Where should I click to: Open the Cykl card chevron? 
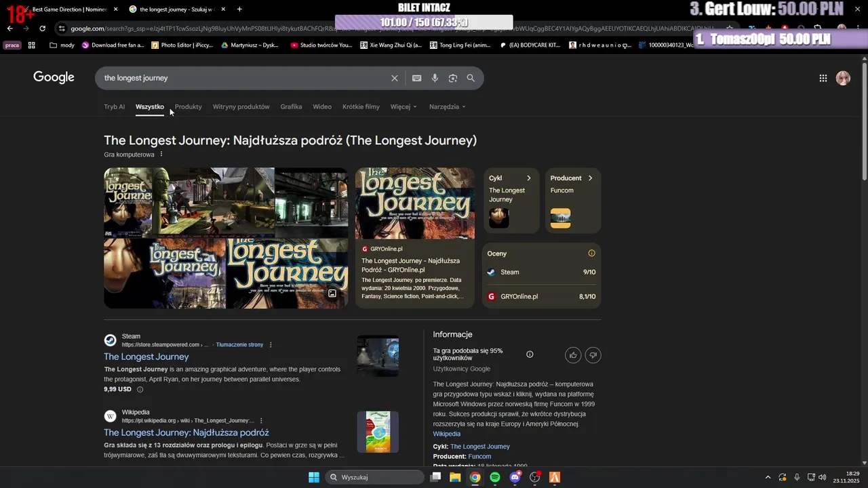[529, 178]
